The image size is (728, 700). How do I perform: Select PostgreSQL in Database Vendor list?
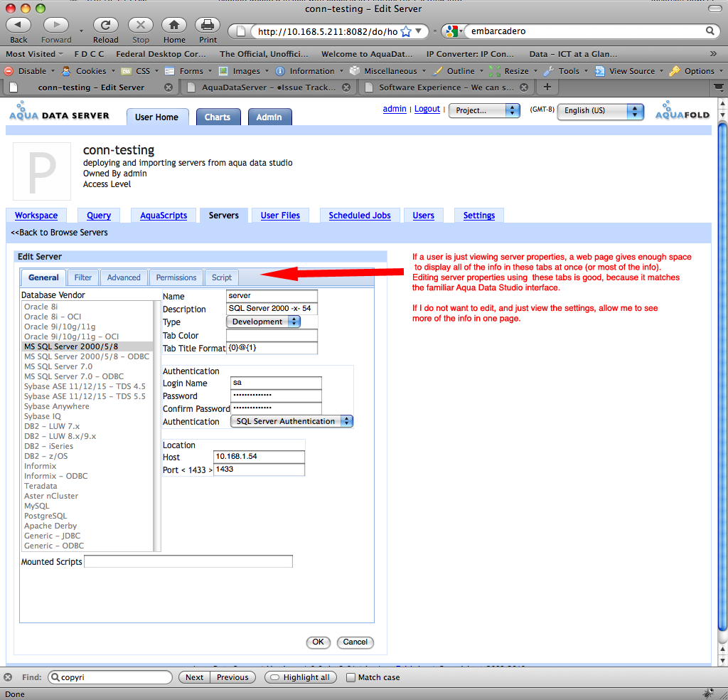pyautogui.click(x=45, y=516)
